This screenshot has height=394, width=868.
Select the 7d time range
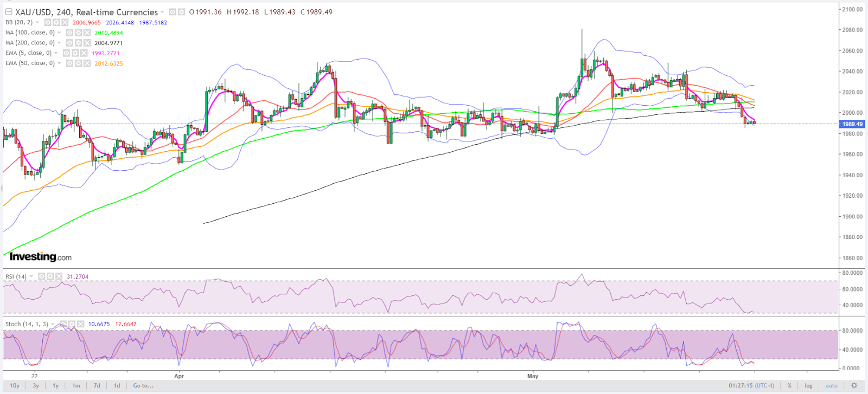(x=97, y=386)
